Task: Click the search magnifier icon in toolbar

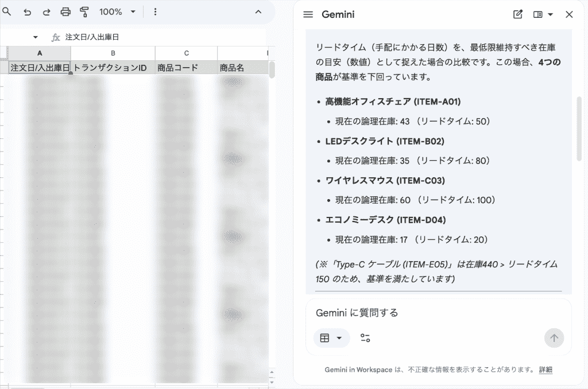Action: [x=6, y=11]
